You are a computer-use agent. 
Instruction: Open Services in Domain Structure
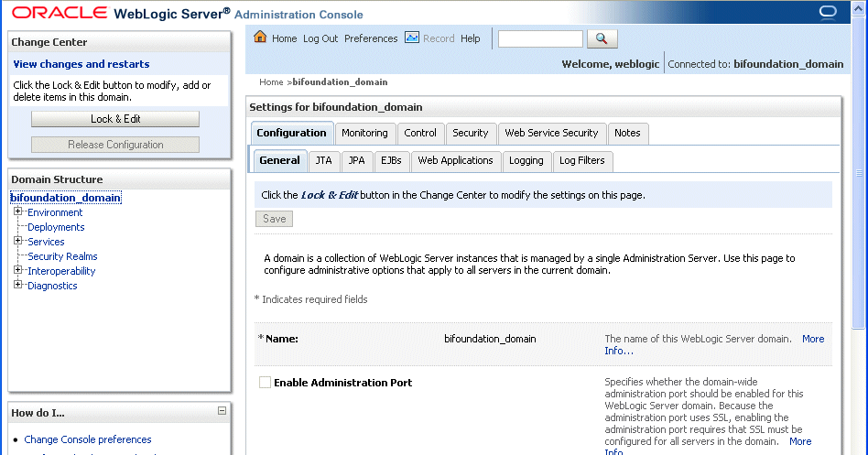[46, 242]
